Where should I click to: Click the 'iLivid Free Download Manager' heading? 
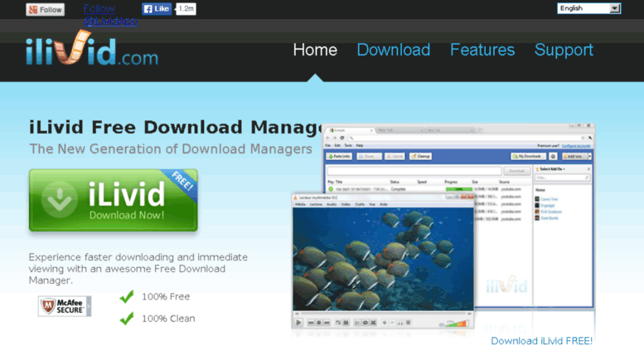click(x=176, y=128)
